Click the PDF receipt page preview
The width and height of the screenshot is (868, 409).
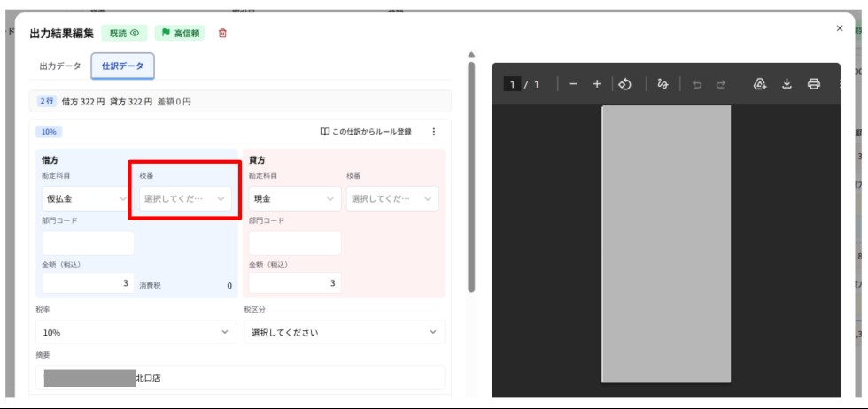pyautogui.click(x=666, y=244)
